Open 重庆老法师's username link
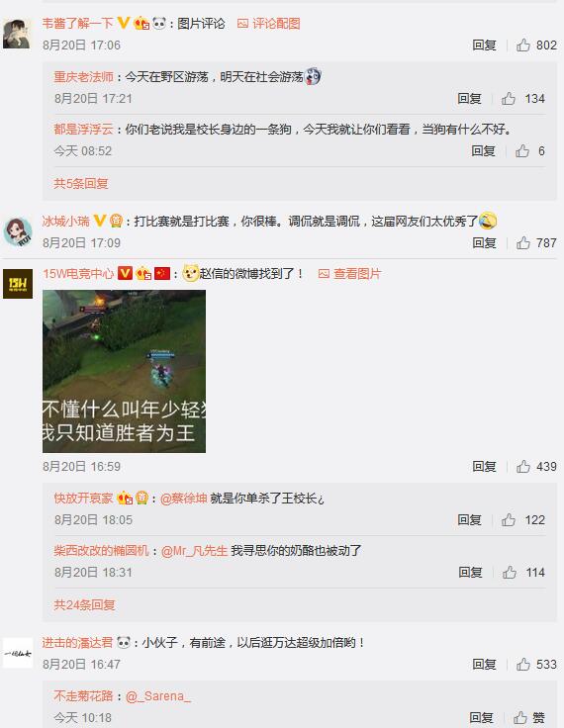This screenshot has width=564, height=728. pos(84,76)
